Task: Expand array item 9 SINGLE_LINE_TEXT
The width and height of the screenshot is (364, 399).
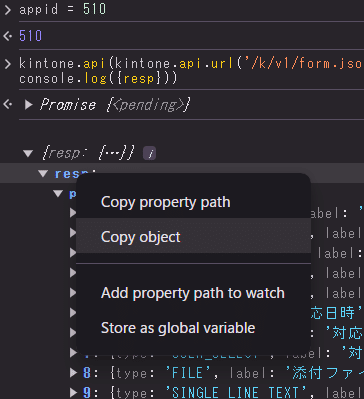Action: 73,393
